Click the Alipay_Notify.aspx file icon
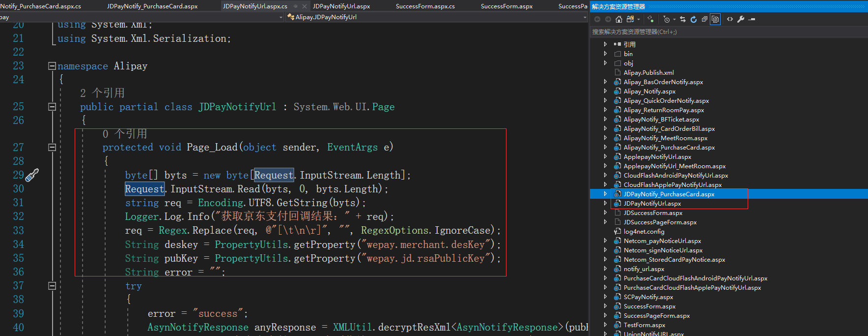 click(x=617, y=92)
